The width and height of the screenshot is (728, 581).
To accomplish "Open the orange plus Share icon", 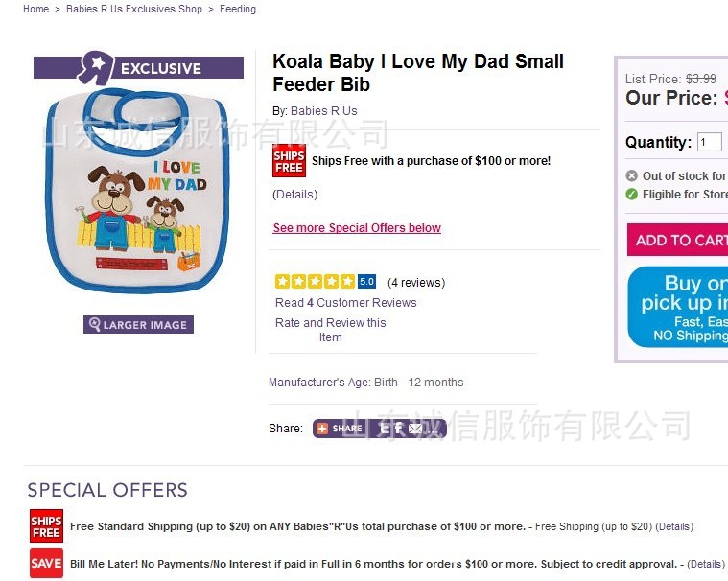I will pos(322,429).
